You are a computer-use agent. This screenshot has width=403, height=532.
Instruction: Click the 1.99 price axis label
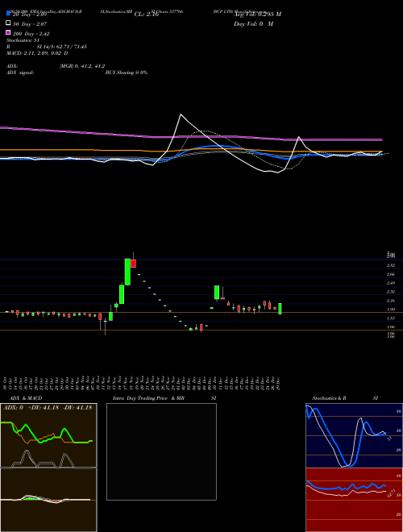390,310
